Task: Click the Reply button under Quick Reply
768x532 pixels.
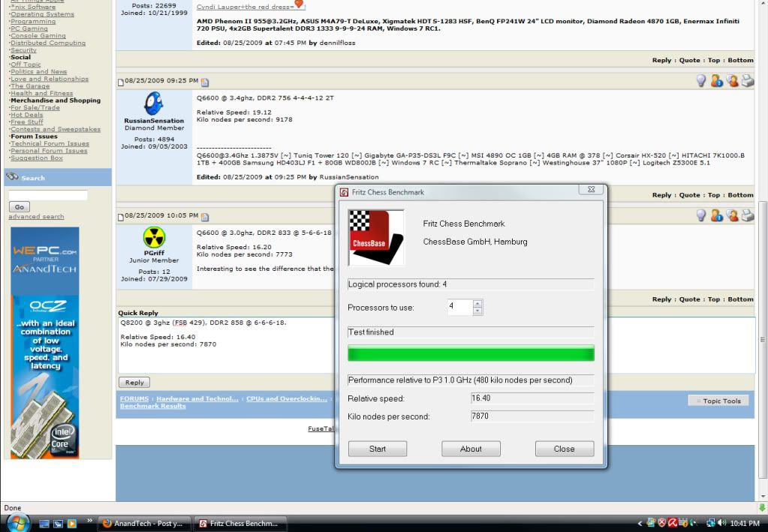Action: [x=134, y=382]
